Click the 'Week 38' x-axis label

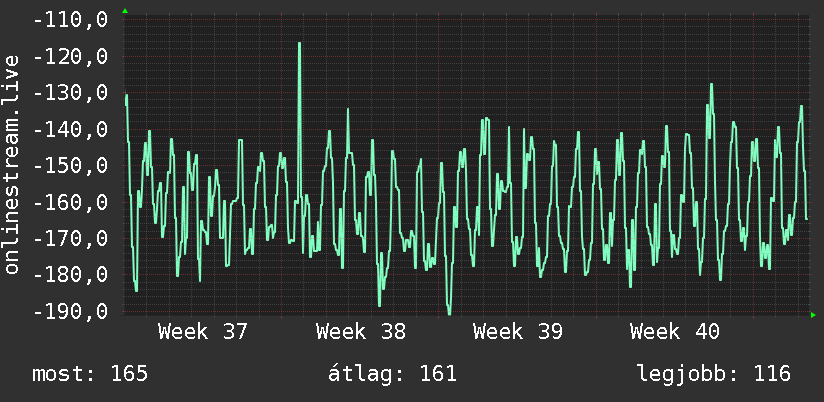360,332
